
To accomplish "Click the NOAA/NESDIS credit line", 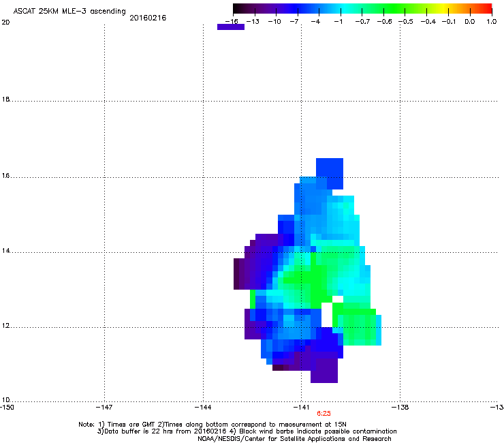I will point(294,439).
